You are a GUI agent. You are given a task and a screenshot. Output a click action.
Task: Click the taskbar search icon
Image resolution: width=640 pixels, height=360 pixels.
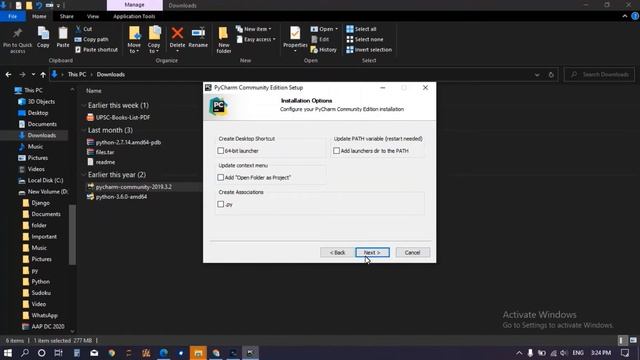(x=24, y=353)
